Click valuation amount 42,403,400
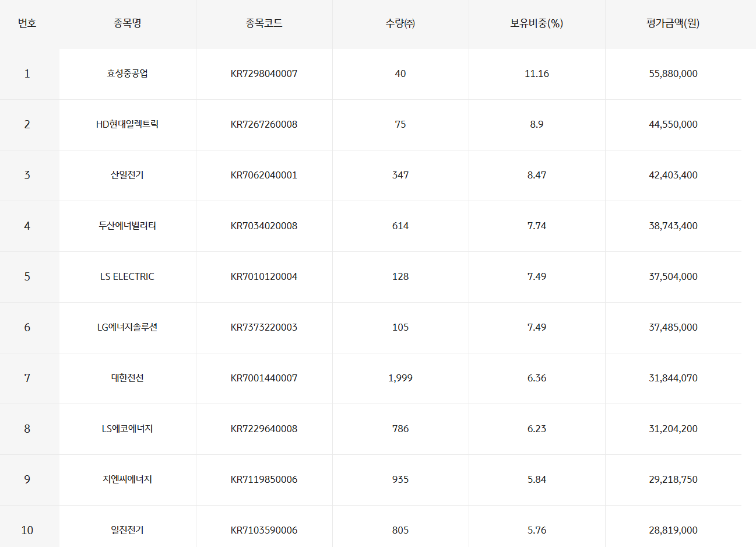The image size is (756, 547). [x=673, y=175]
